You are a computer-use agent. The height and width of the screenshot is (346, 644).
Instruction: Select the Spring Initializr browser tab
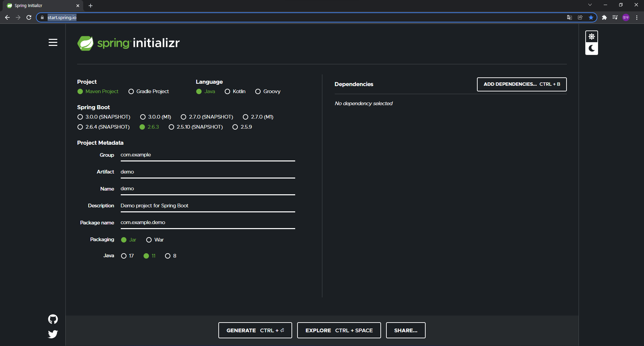point(44,6)
